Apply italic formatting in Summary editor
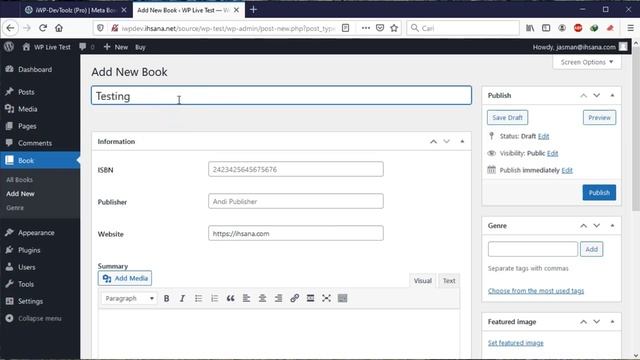This screenshot has width=640, height=360. point(182,298)
